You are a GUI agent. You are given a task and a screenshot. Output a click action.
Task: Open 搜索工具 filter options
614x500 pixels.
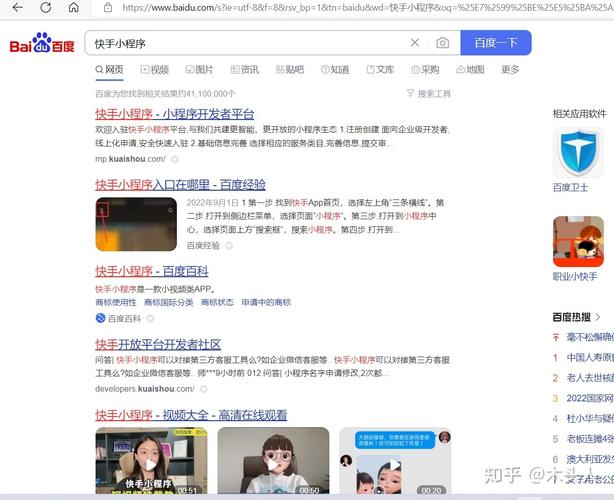click(428, 93)
